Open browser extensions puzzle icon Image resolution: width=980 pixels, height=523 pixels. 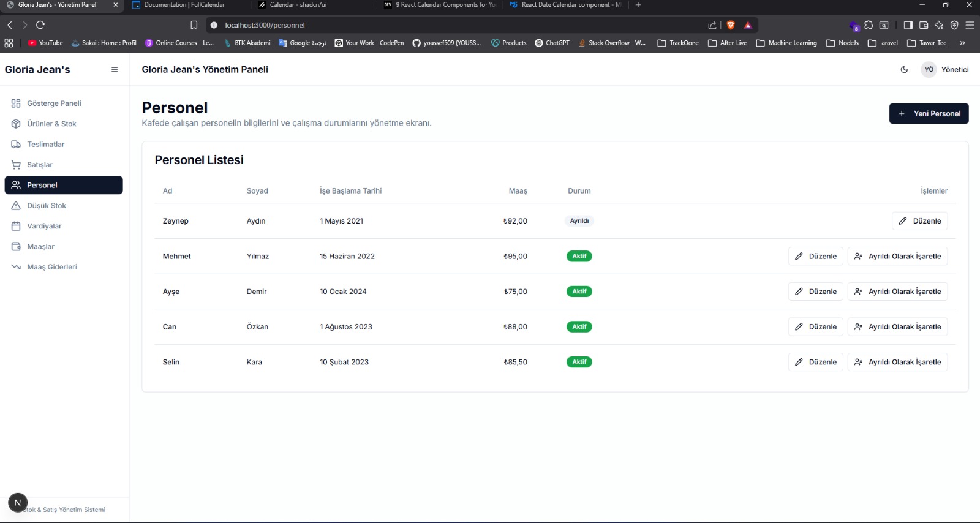pyautogui.click(x=869, y=25)
